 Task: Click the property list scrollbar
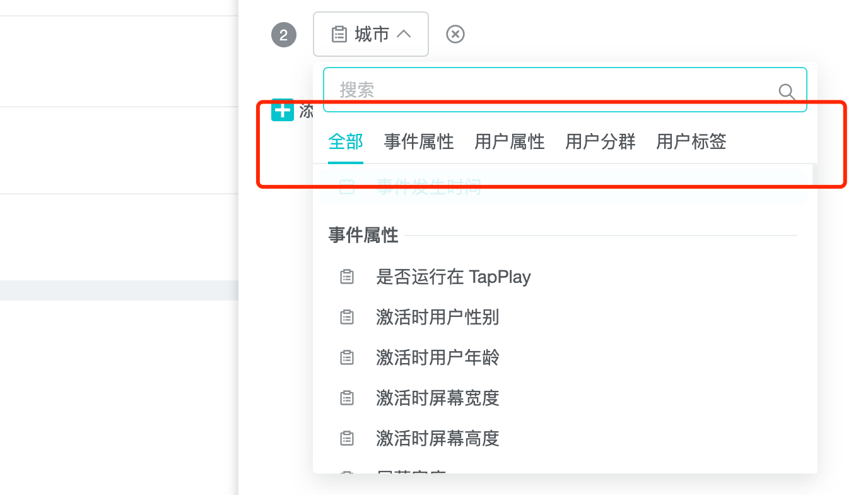814,253
